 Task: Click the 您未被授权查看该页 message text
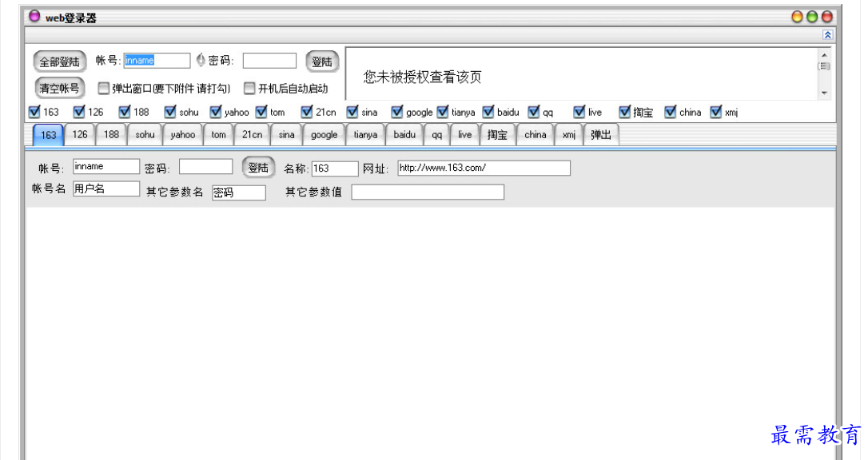(422, 77)
